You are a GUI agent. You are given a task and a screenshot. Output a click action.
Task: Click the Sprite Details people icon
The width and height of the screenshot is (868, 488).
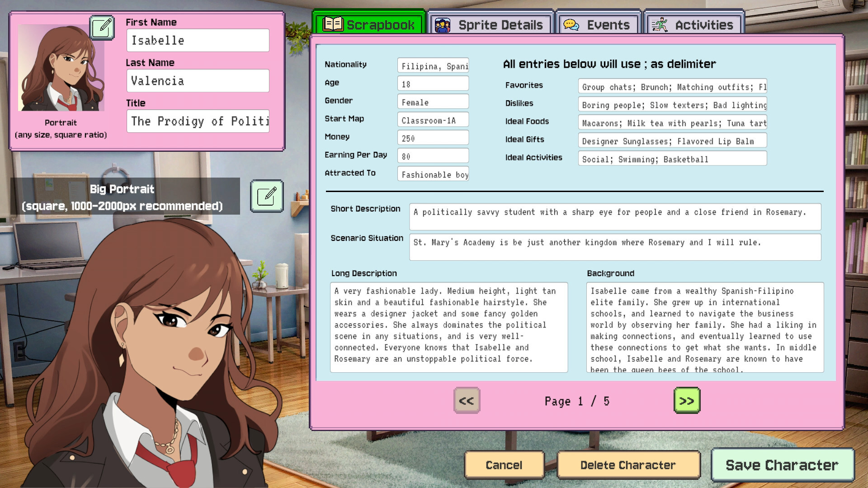[442, 25]
